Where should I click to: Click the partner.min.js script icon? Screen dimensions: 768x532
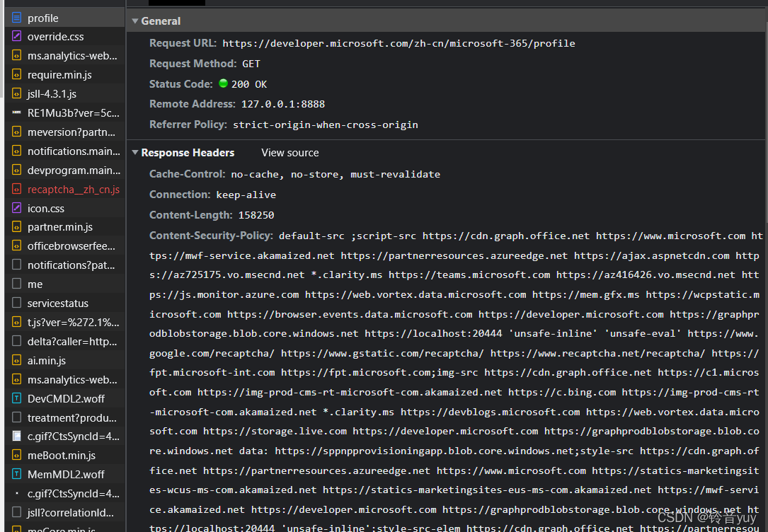tap(17, 226)
